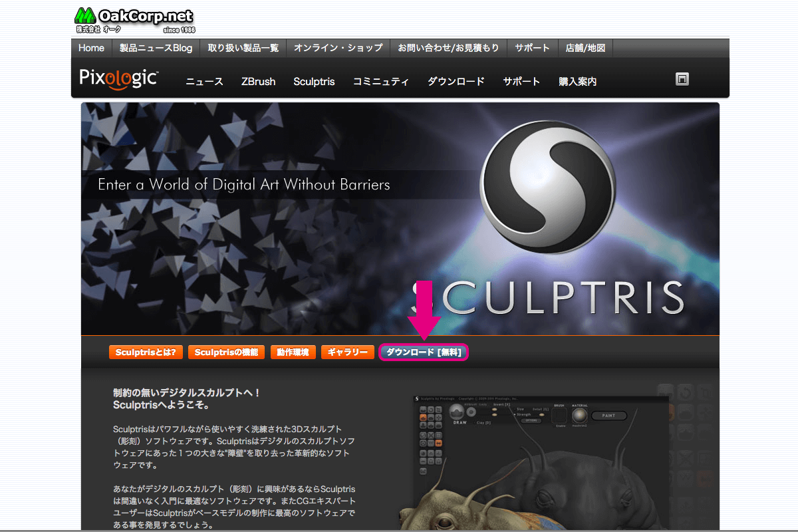Open サポート in Pixologic black menu
798x532 pixels.
point(521,82)
